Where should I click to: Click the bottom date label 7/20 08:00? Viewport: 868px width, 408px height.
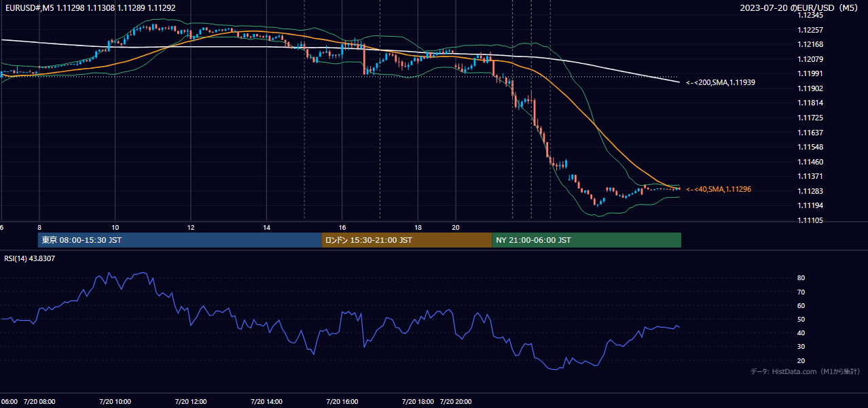coord(39,402)
